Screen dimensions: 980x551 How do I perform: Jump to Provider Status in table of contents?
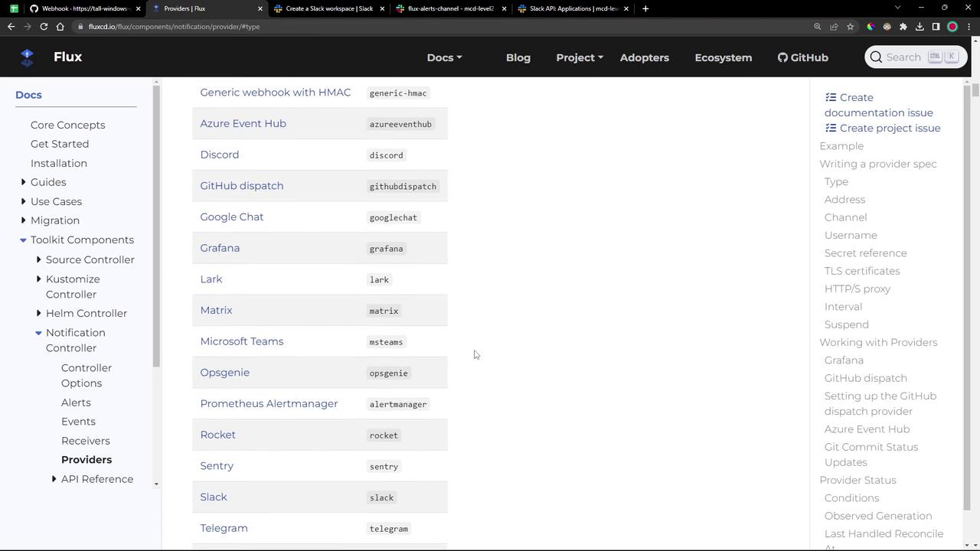coord(857,480)
